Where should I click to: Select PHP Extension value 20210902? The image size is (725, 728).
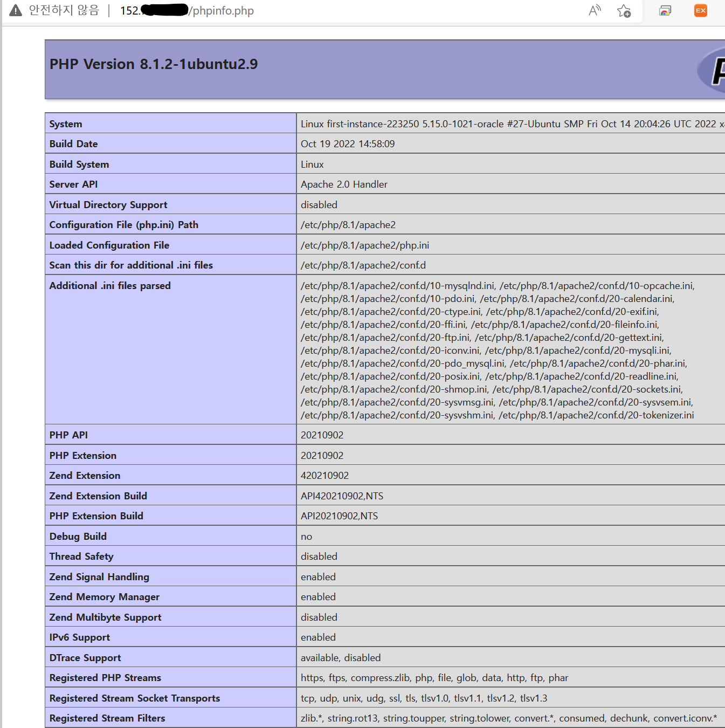point(322,456)
